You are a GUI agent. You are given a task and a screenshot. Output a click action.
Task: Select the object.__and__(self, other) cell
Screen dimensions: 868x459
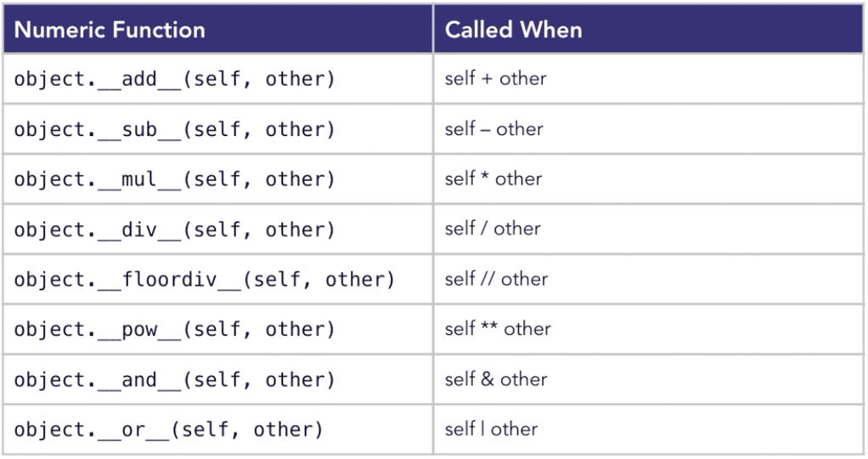coord(175,380)
